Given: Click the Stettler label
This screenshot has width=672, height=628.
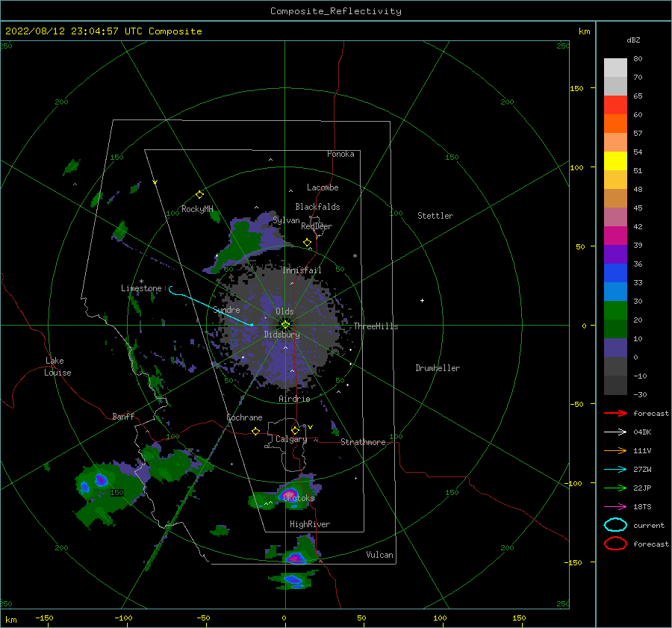Looking at the screenshot, I should click(435, 216).
